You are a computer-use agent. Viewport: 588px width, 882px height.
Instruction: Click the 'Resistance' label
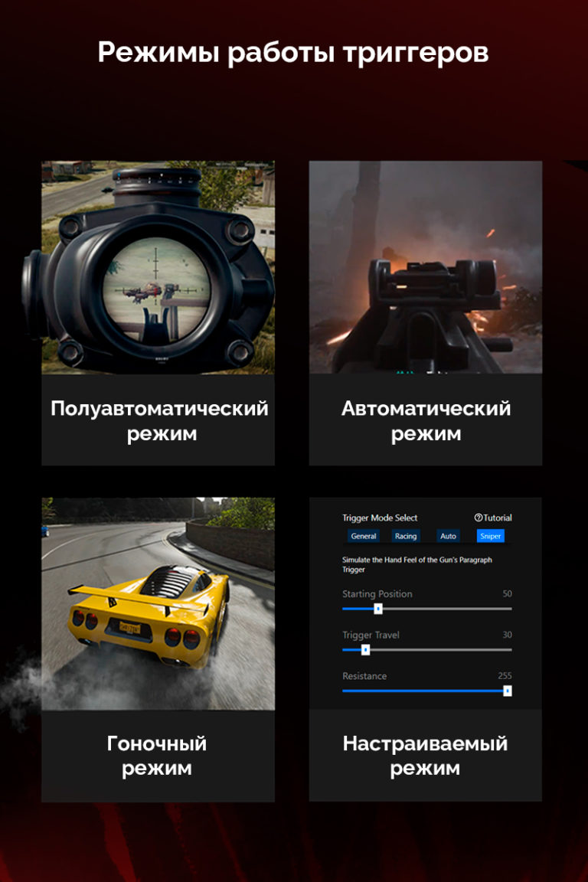point(364,676)
